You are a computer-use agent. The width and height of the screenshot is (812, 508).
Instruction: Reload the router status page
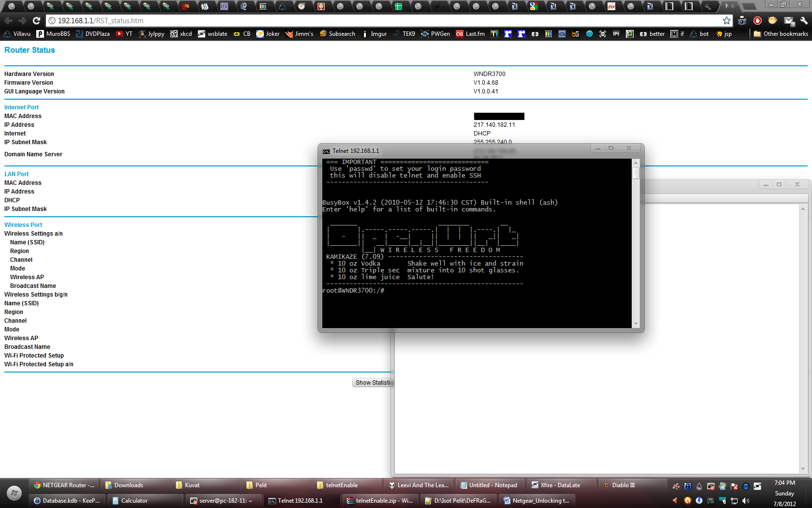36,20
